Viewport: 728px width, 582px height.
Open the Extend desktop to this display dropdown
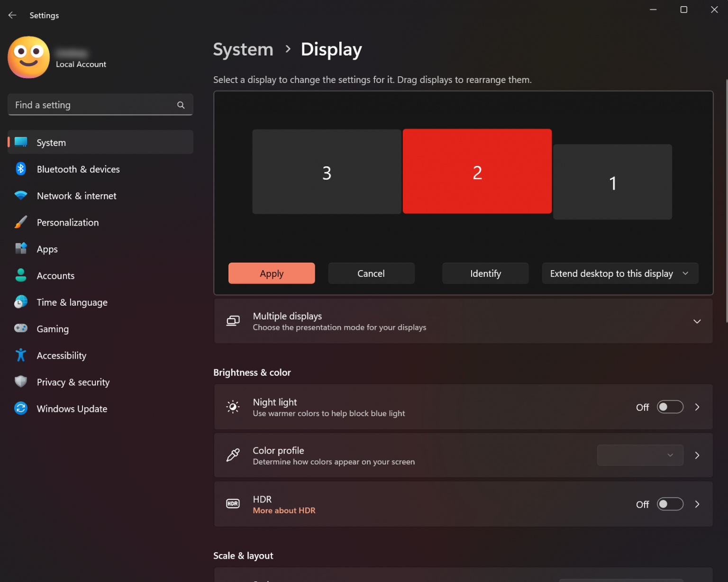coord(619,273)
